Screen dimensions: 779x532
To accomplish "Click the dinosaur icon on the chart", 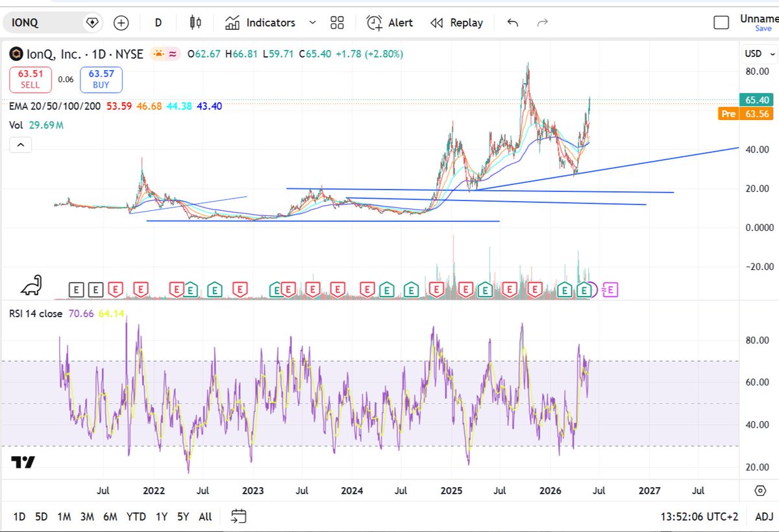I will point(31,285).
